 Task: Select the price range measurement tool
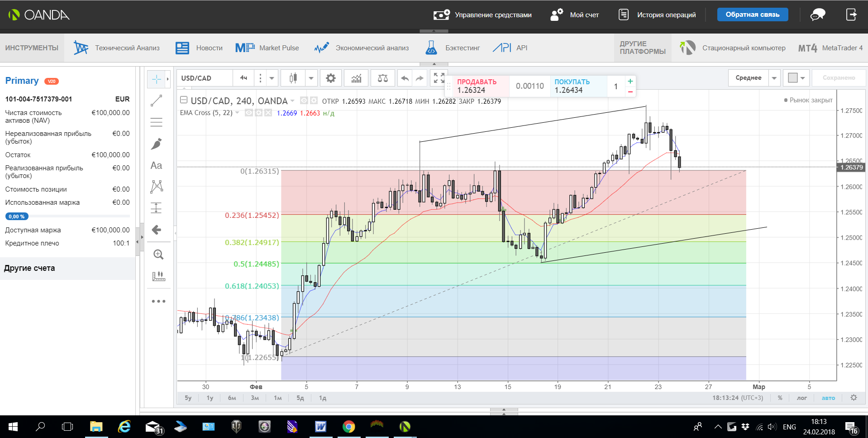point(156,208)
